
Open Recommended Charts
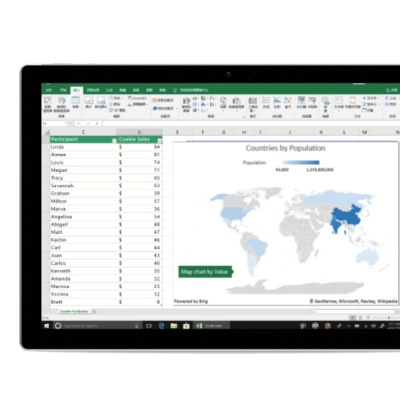[x=186, y=104]
